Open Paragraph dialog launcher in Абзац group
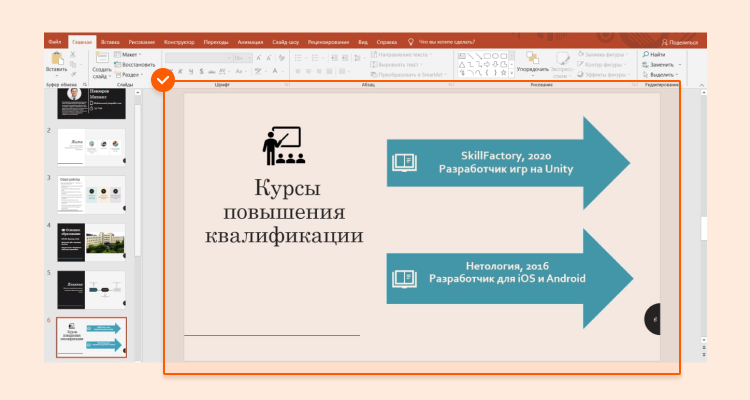 point(450,84)
